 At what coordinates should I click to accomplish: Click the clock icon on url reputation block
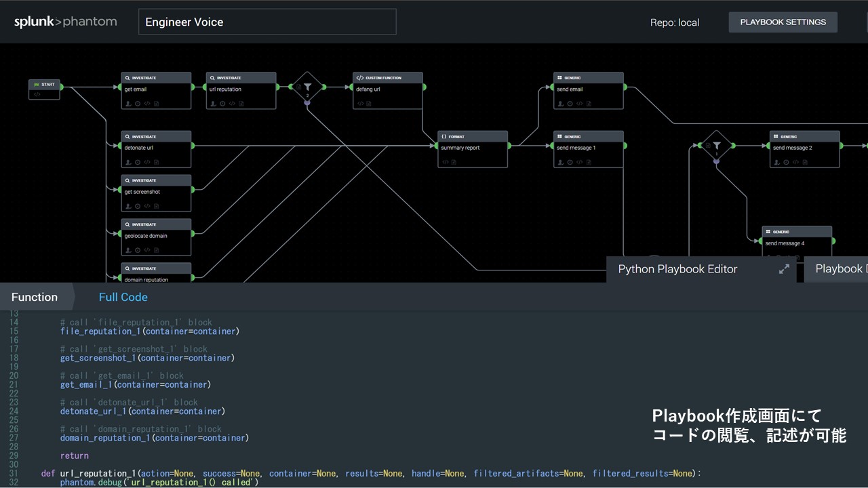[x=222, y=104]
